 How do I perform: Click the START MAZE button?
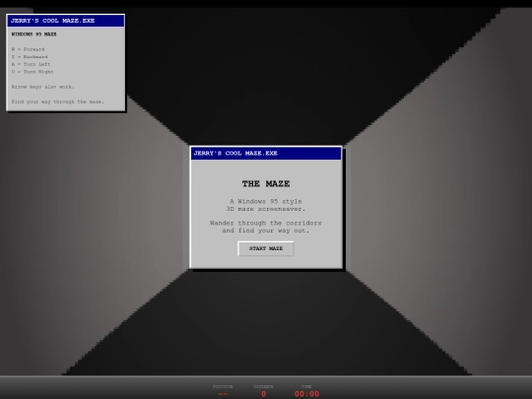266,248
